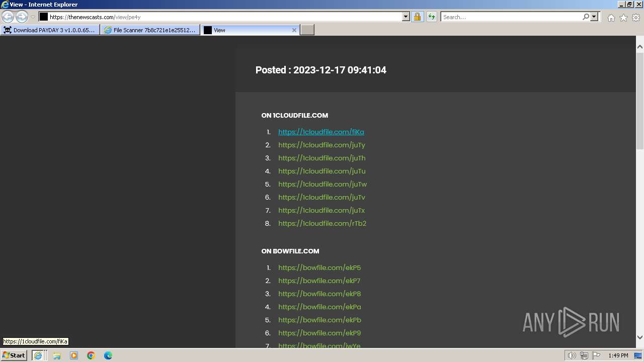The image size is (644, 362).
Task: Open link 1cloudfile.com/rTb2
Action: (x=322, y=223)
